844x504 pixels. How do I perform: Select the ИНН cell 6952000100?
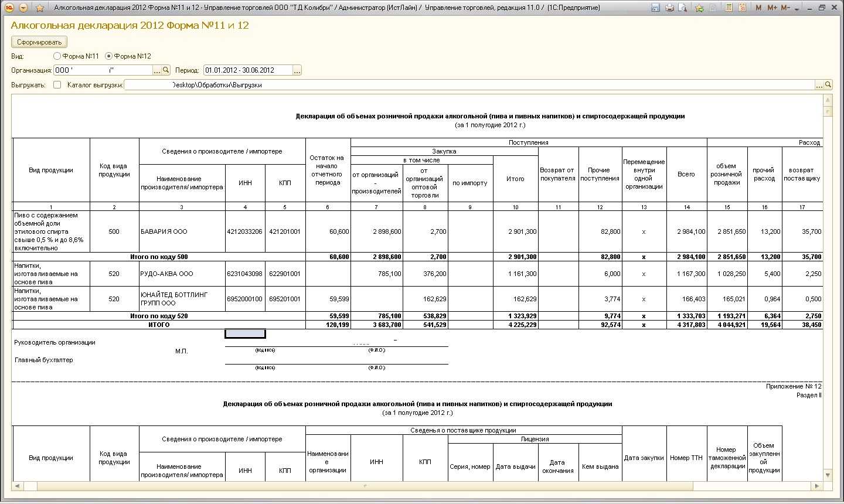[245, 299]
